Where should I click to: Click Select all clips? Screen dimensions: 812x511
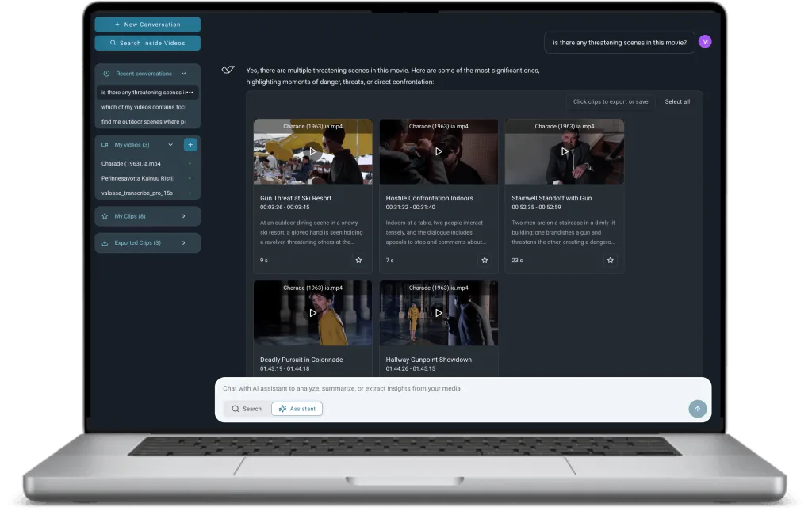click(x=677, y=102)
